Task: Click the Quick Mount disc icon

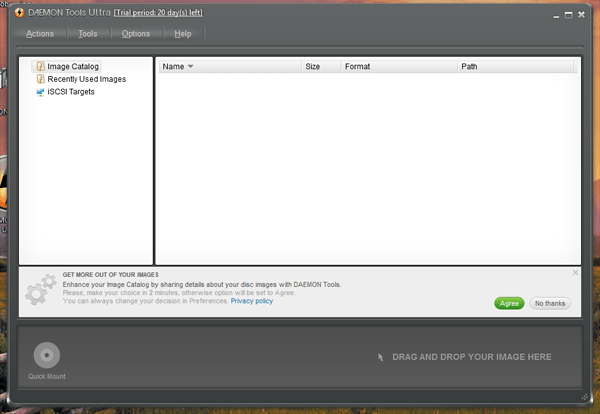Action: pos(47,355)
